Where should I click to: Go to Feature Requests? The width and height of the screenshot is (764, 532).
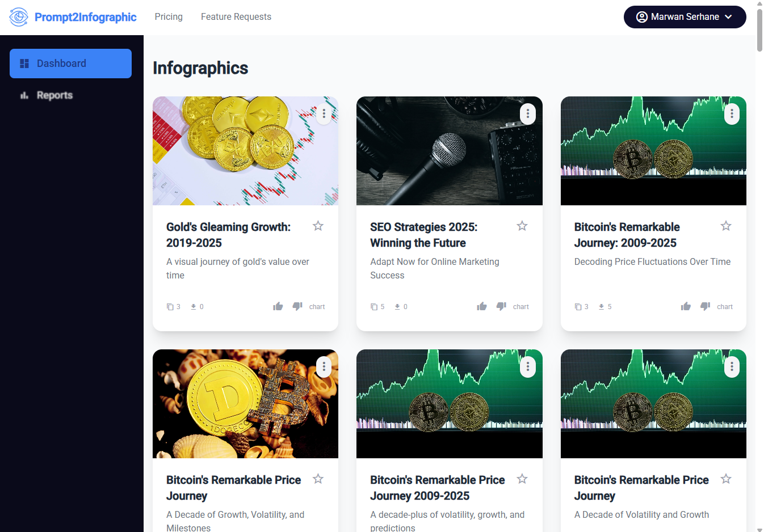coord(236,16)
